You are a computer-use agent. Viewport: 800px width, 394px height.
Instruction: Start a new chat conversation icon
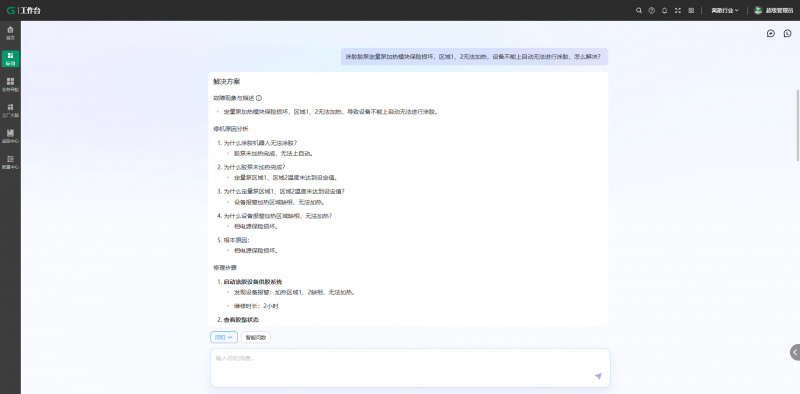click(x=771, y=33)
